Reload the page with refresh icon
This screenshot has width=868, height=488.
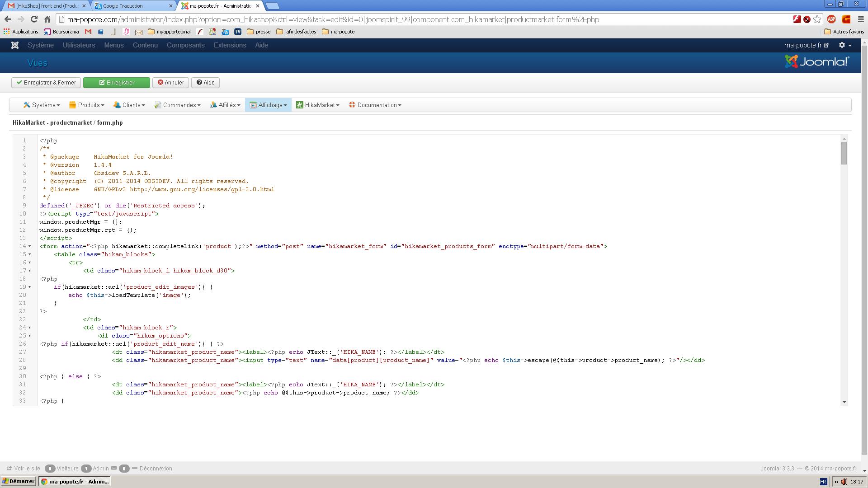click(x=34, y=19)
